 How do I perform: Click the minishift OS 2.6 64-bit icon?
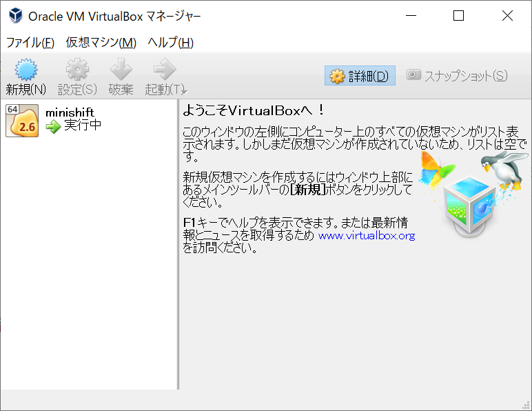[x=22, y=121]
